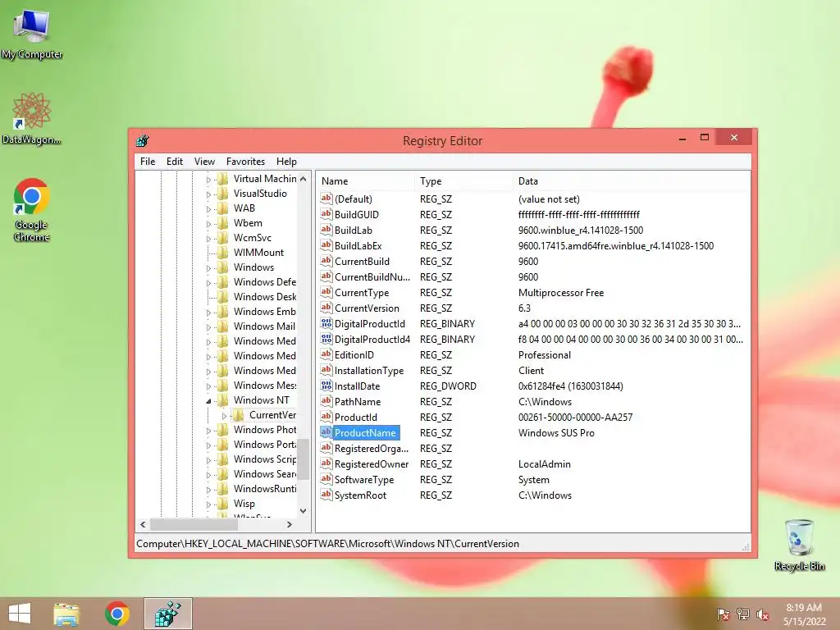Open the Favorites menu

(x=245, y=162)
